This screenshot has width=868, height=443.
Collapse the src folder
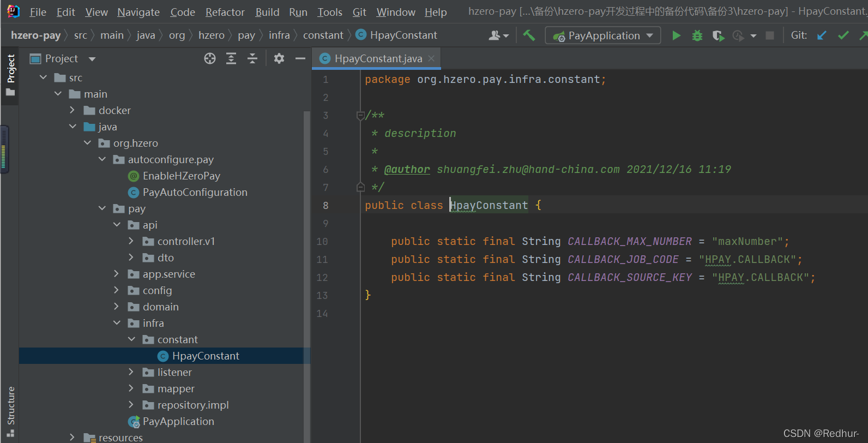click(44, 77)
